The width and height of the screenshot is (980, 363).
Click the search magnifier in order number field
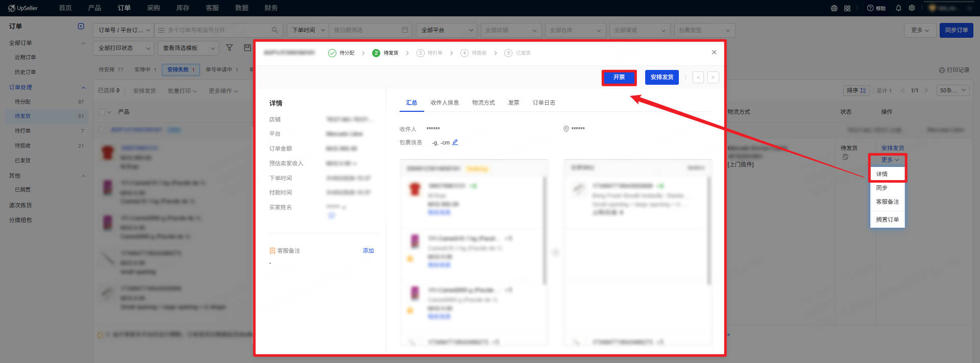[x=275, y=30]
